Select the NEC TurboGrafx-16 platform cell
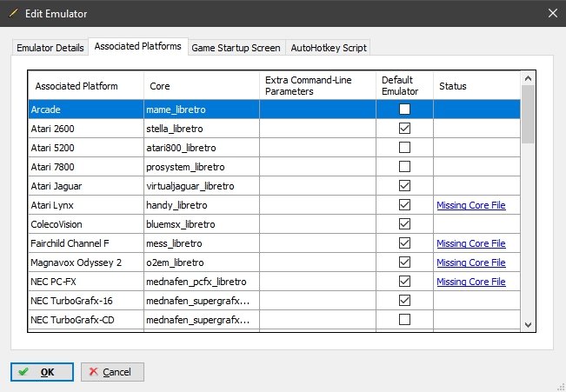Viewport: 566px width, 392px height. click(x=86, y=301)
